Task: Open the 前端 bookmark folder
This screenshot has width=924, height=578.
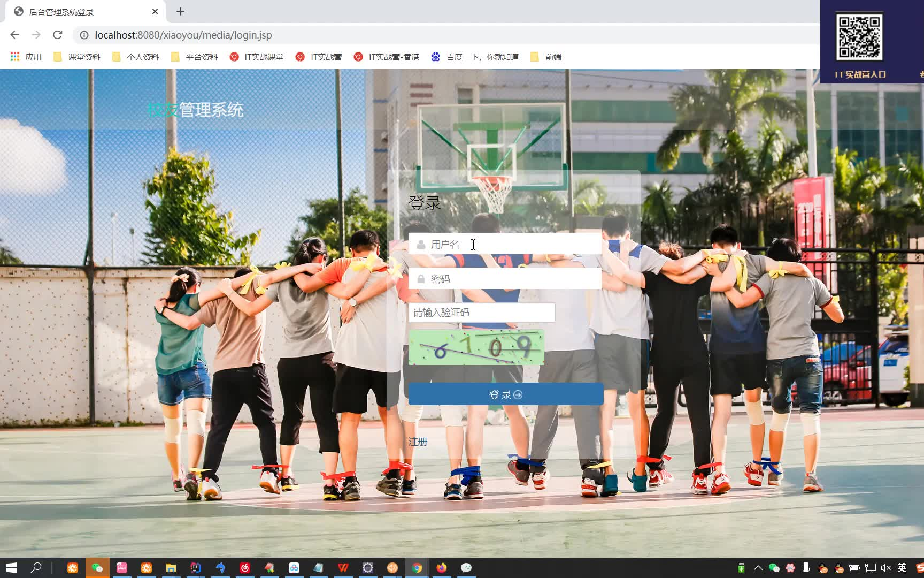Action: click(x=546, y=57)
